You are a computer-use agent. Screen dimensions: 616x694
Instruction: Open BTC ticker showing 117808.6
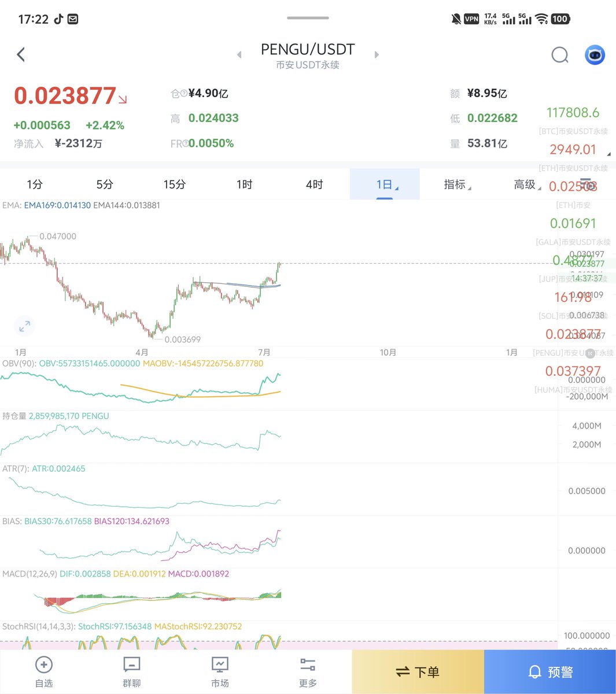tap(573, 113)
